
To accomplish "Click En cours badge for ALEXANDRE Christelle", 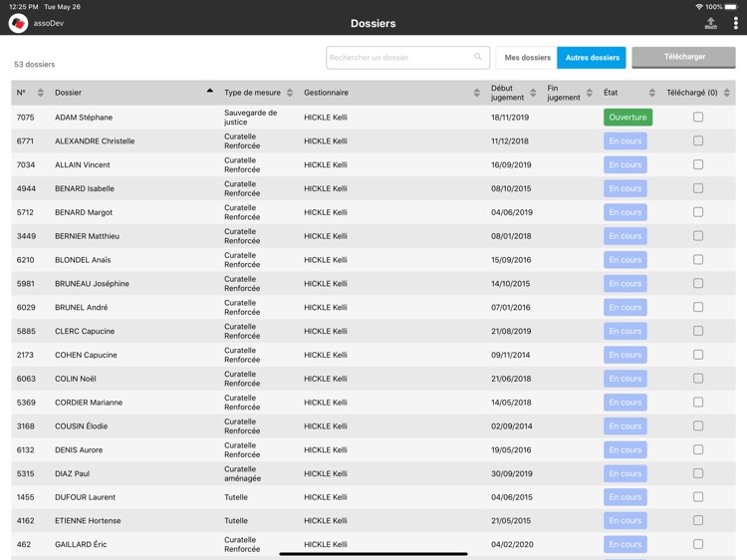I will (x=625, y=141).
